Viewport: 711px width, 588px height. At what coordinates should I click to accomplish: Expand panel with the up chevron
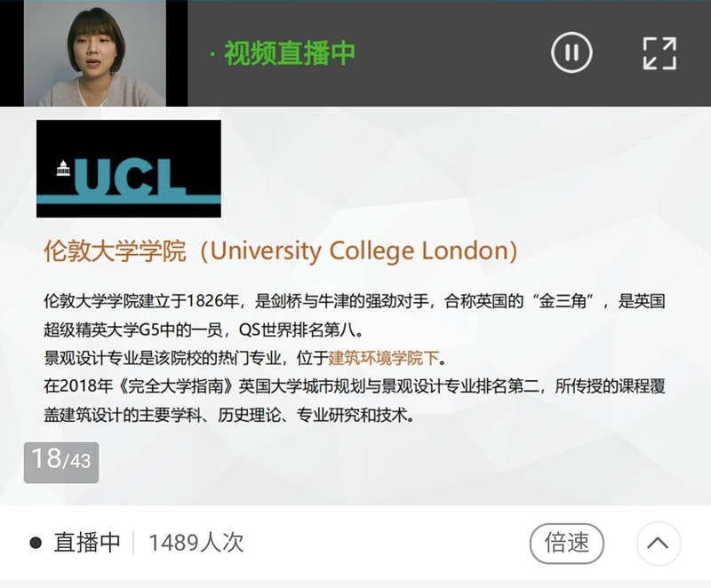[658, 543]
